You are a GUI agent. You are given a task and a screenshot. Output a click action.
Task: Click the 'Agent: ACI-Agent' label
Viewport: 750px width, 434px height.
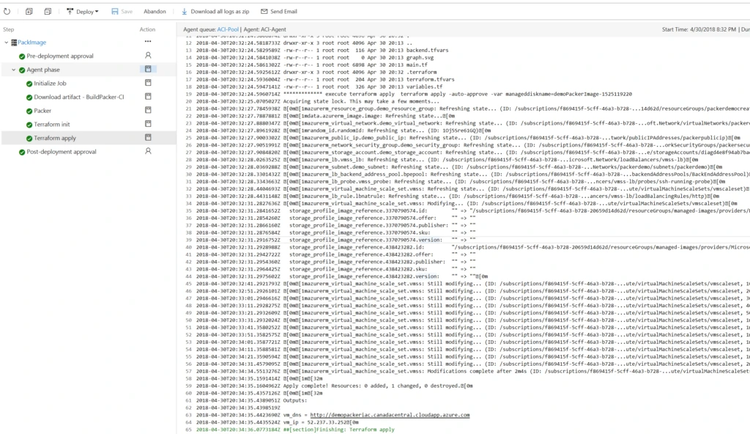[x=265, y=30]
